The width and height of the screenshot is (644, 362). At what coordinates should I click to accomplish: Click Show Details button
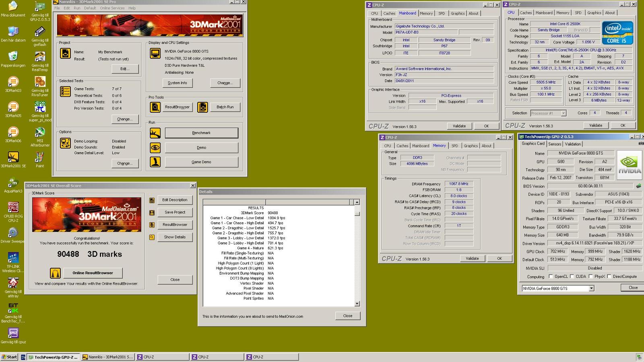coord(175,237)
